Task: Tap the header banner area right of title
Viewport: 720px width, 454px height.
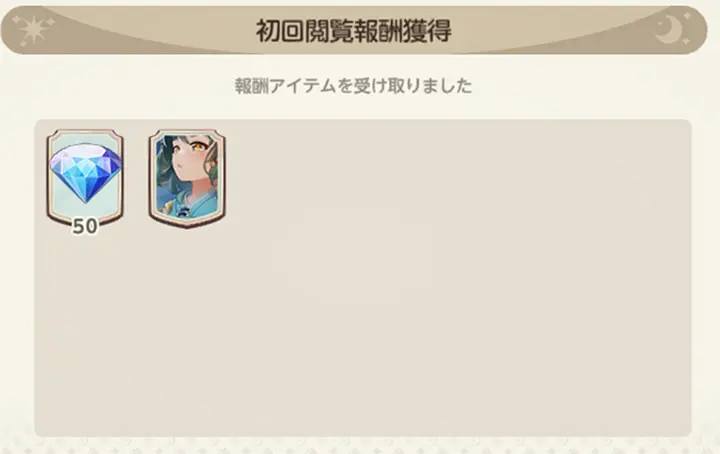Action: tap(551, 30)
